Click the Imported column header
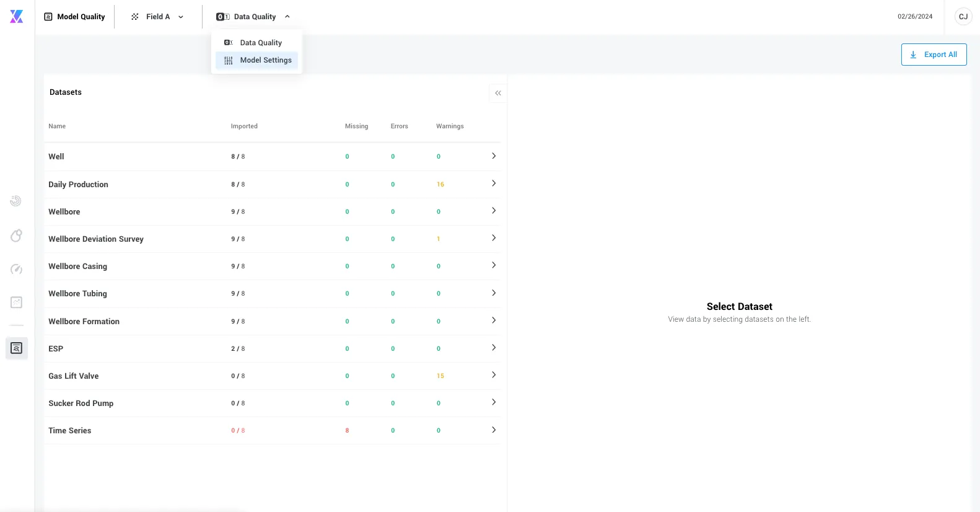 tap(244, 126)
